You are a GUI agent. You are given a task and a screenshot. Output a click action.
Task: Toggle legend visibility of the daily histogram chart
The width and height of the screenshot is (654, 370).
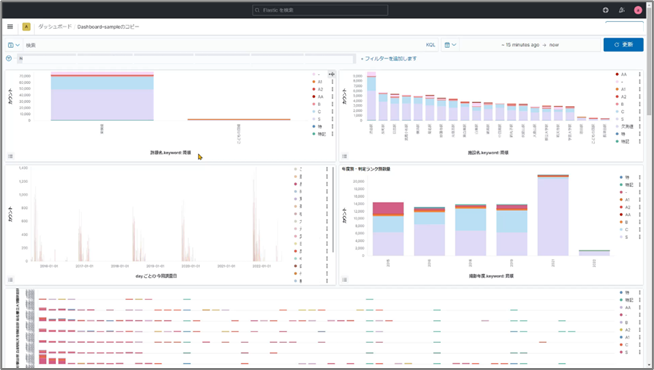point(10,279)
